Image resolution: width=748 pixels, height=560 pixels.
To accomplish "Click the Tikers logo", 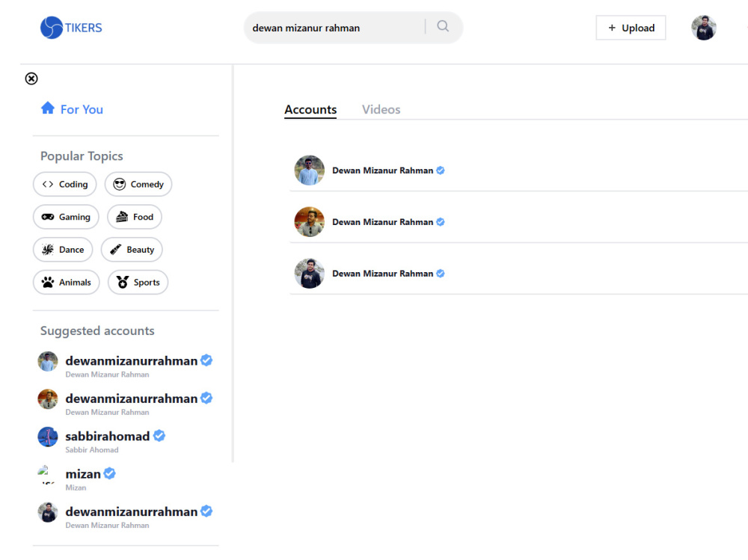I will [x=71, y=28].
